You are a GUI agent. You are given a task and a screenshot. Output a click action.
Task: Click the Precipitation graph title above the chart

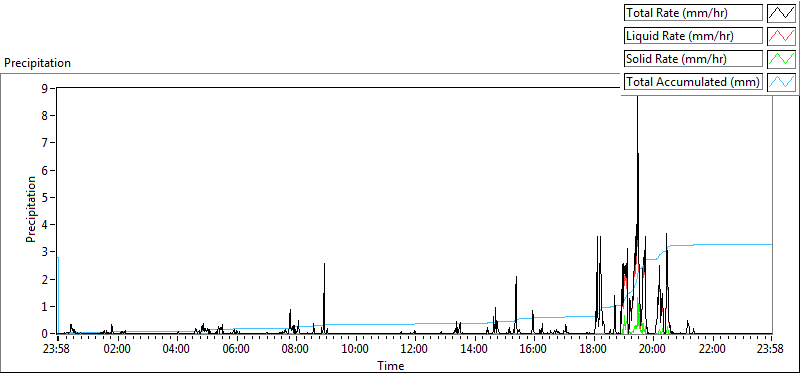pyautogui.click(x=37, y=63)
